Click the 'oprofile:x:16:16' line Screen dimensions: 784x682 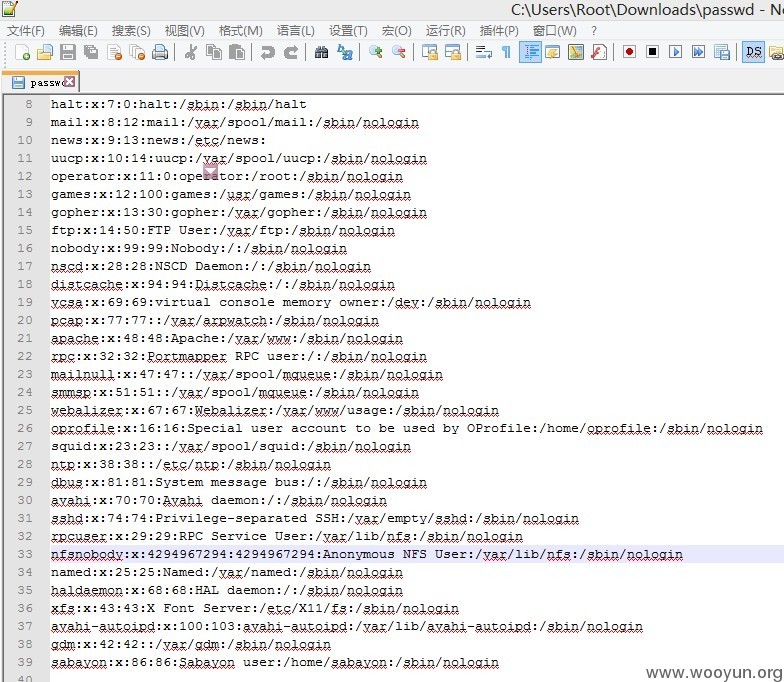click(x=407, y=428)
